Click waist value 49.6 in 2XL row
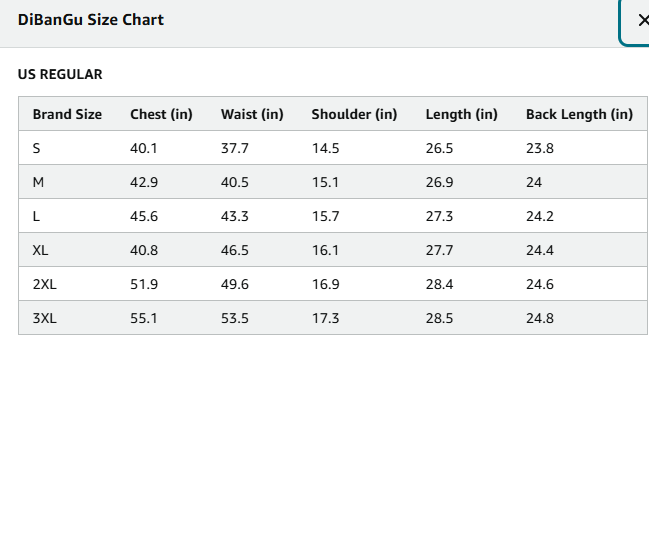Viewport: 649px width, 552px height. (235, 284)
